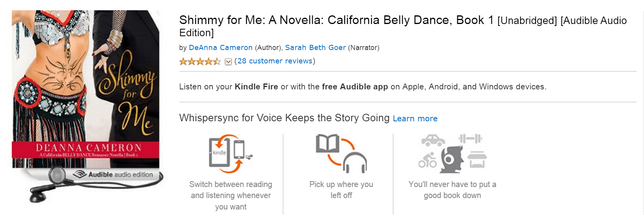The width and height of the screenshot is (644, 215).
Task: Open DeAnna Cameron author page
Action: tap(220, 48)
